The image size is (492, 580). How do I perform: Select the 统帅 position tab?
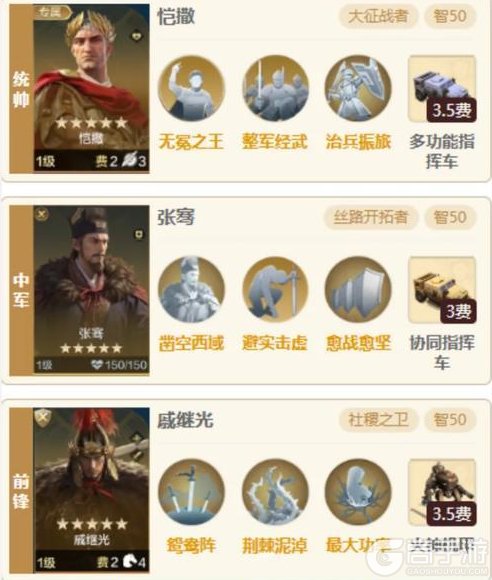tap(21, 88)
